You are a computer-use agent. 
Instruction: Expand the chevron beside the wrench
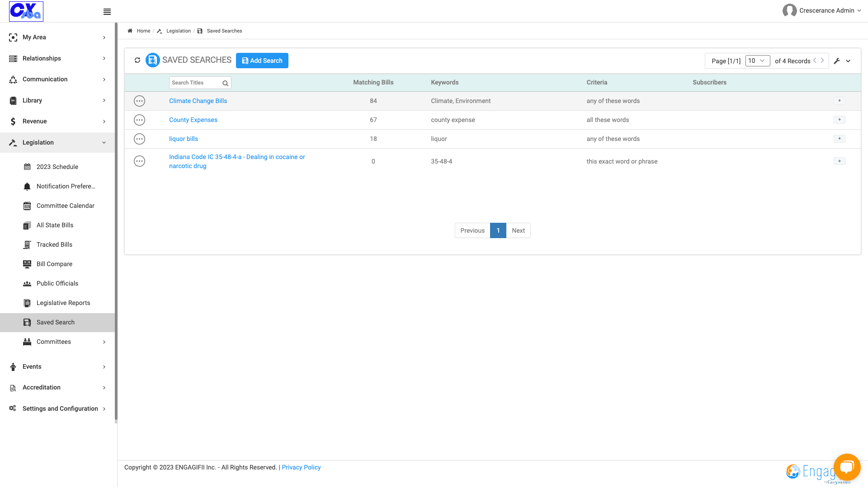849,61
